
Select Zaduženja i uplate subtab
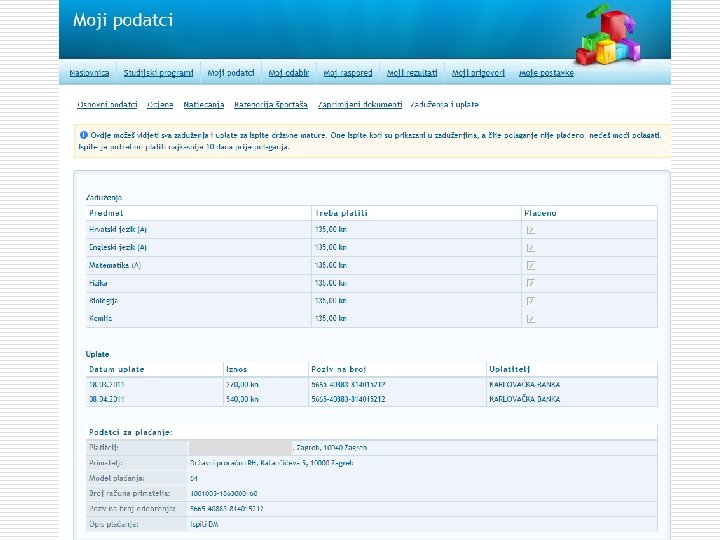(444, 104)
